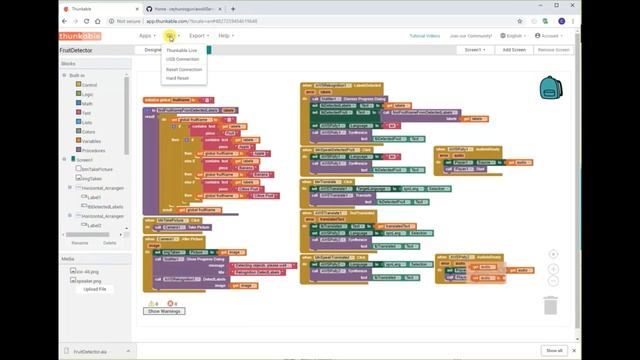Screen dimensions: 640x360
Task: Go back in browser history
Action: click(x=64, y=21)
